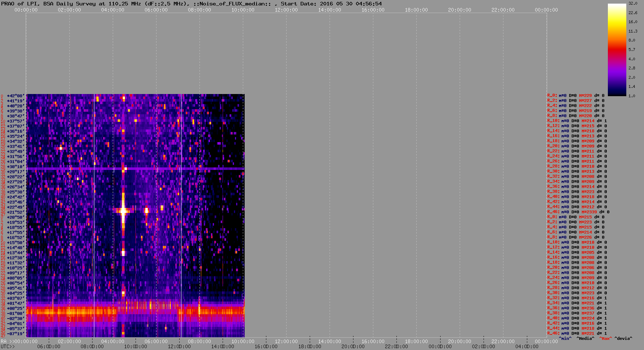
Task: Click the '5.7' color scale value
Action: tap(632, 50)
